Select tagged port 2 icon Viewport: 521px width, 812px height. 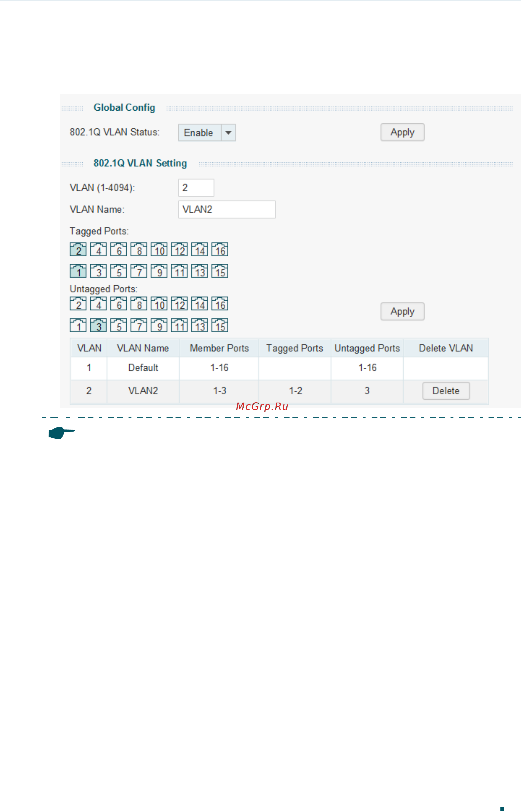(78, 249)
